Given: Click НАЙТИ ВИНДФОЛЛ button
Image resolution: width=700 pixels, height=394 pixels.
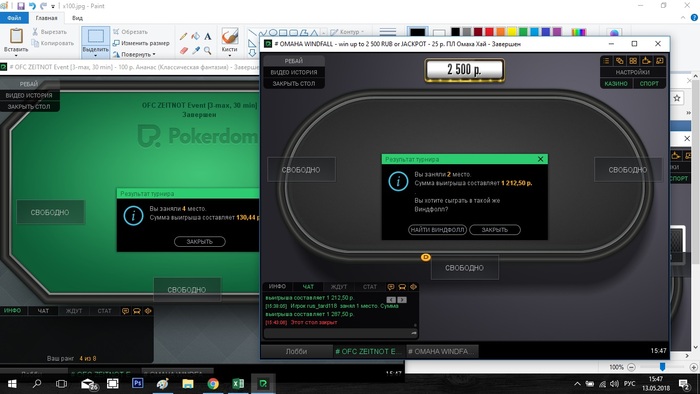Looking at the screenshot, I should [x=438, y=230].
